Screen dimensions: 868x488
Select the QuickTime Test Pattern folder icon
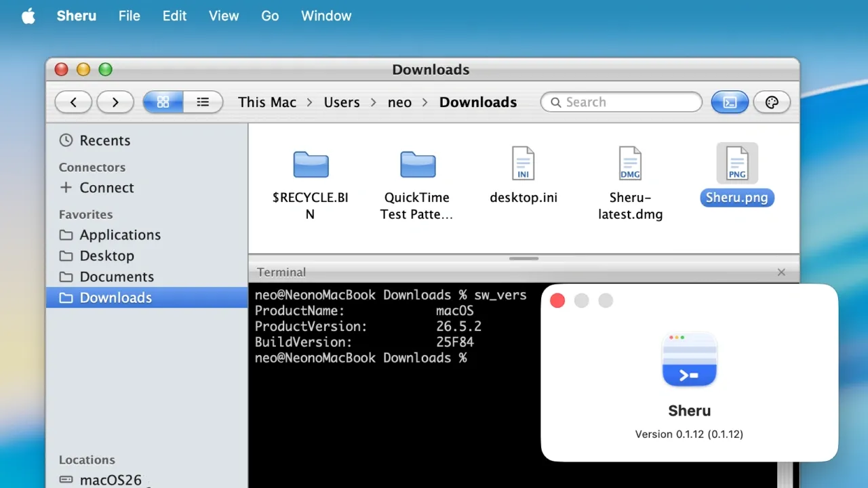(417, 164)
